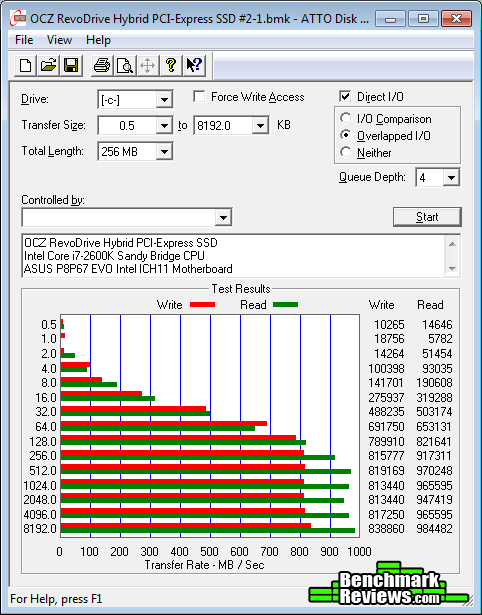Image resolution: width=482 pixels, height=615 pixels.
Task: Open the View menu
Action: pyautogui.click(x=59, y=40)
